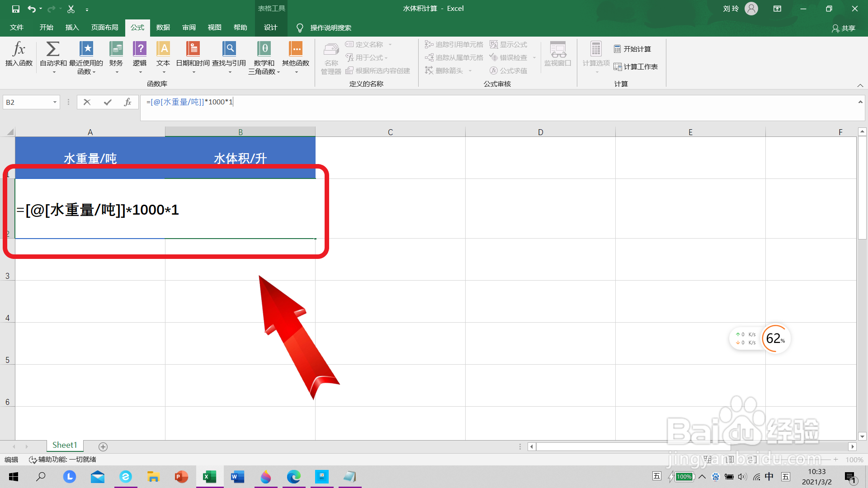Viewport: 868px width, 488px height.
Task: Expand the Name Box dropdown arrow
Action: click(55, 102)
